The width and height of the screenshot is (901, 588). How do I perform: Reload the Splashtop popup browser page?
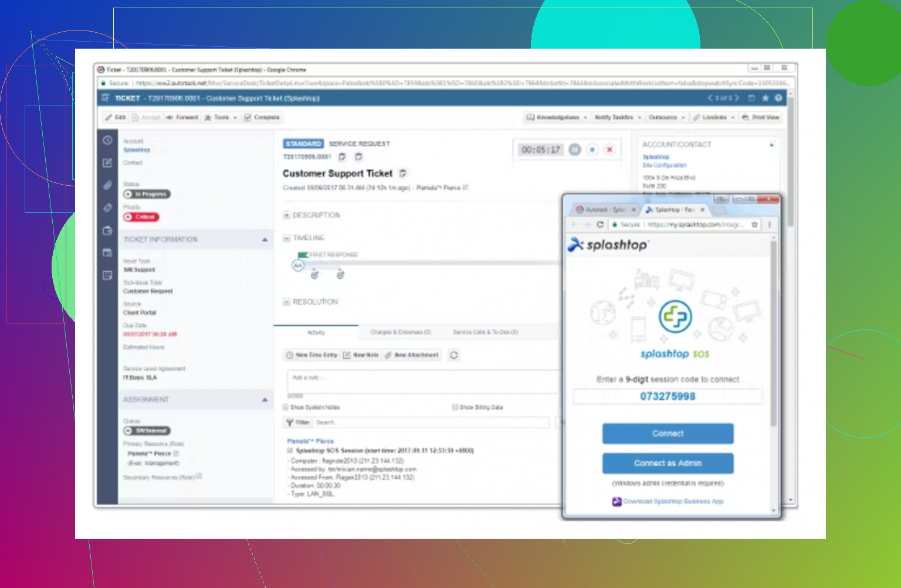point(600,225)
